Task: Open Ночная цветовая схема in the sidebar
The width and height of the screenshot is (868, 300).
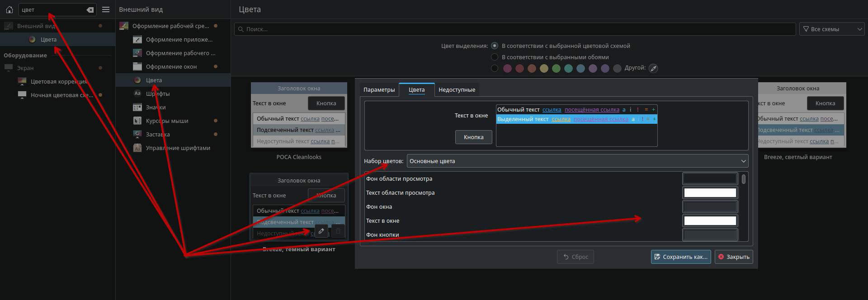Action: pos(61,95)
